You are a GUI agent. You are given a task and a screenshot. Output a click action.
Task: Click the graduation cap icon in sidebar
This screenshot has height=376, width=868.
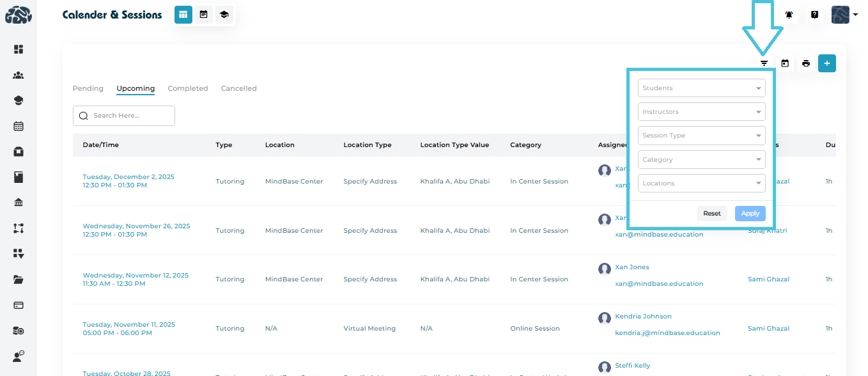(19, 100)
